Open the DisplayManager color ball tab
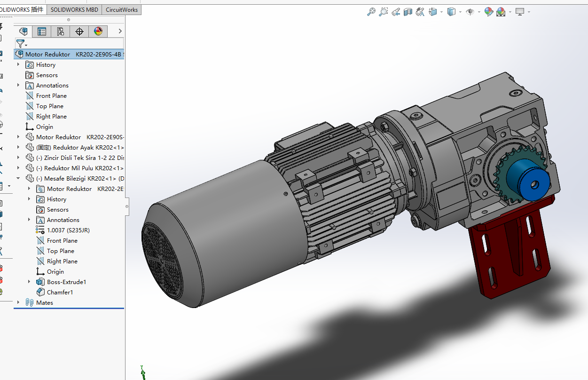Screen dimensions: 588x380 98,32
